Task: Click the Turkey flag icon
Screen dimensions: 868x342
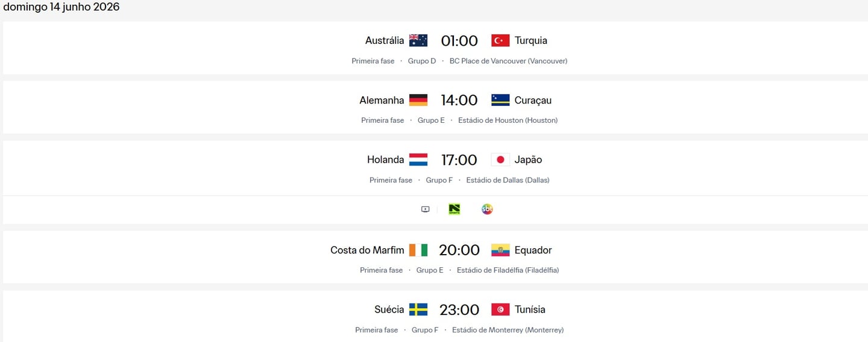Action: [500, 40]
